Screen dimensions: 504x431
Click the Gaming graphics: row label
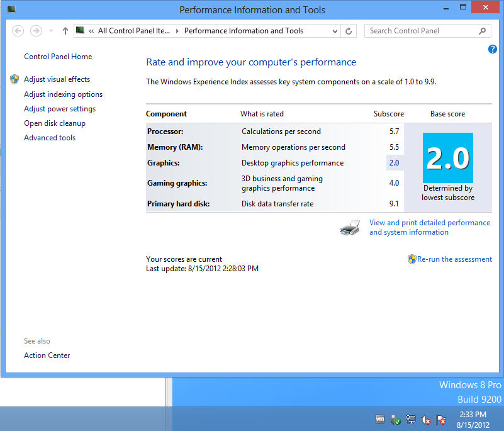pos(177,183)
